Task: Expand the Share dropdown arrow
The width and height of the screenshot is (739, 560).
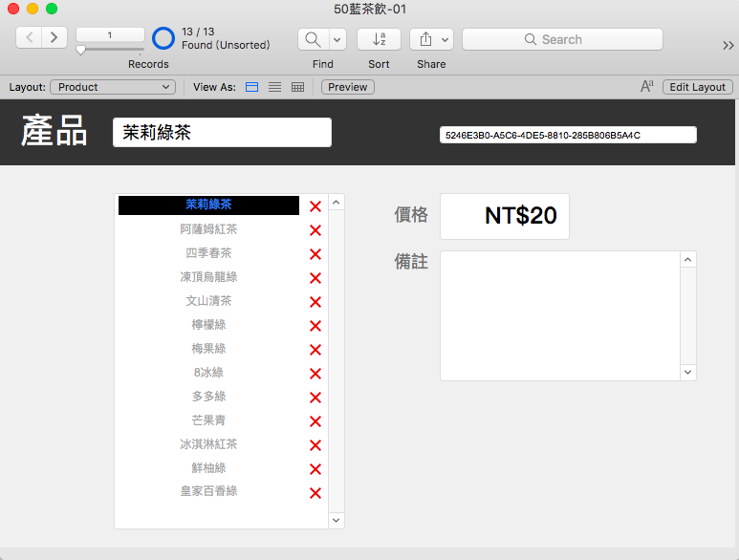Action: coord(445,39)
